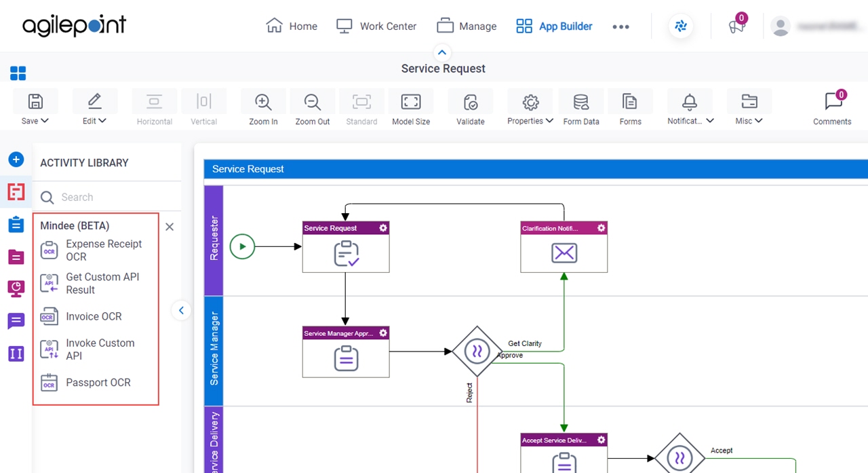Close the Mindee (BETA) group
Screen dimensions: 868x473
pyautogui.click(x=170, y=227)
